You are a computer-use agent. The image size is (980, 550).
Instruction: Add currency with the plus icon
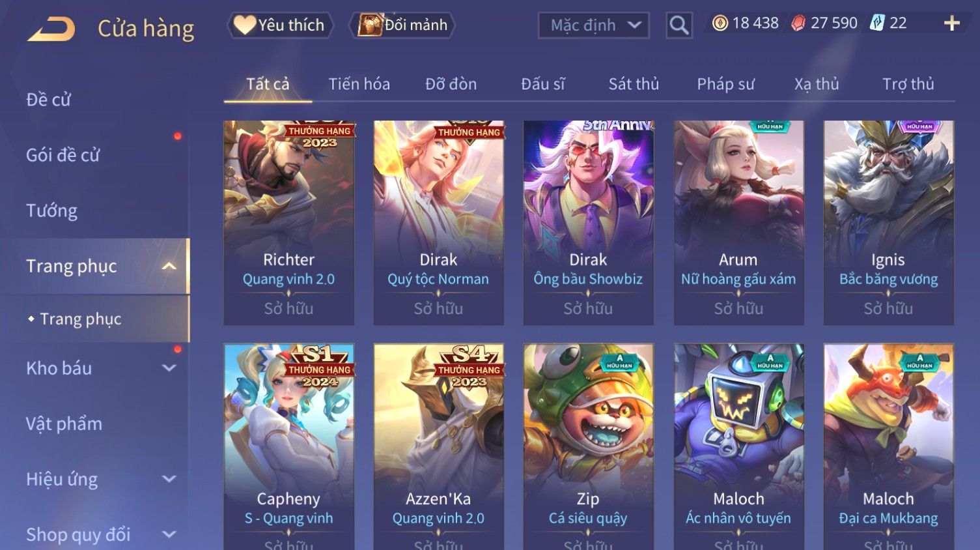pos(951,23)
